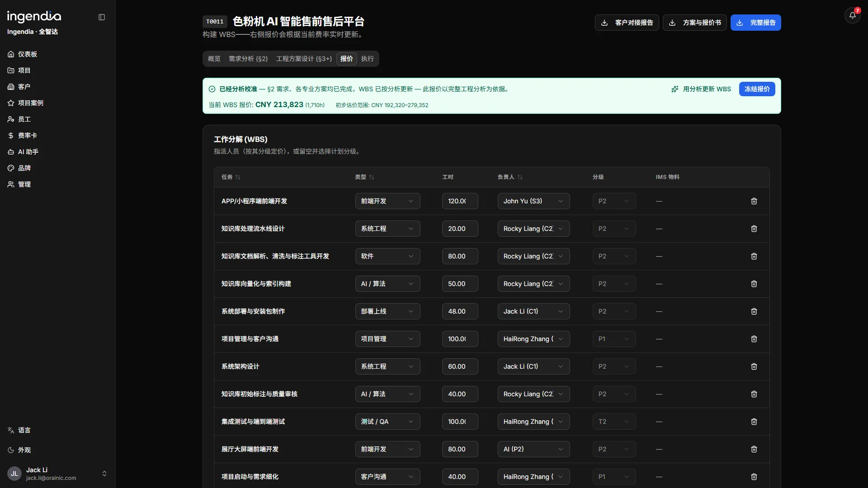Click the T0011 project ID badge
The image size is (868, 488).
click(215, 22)
